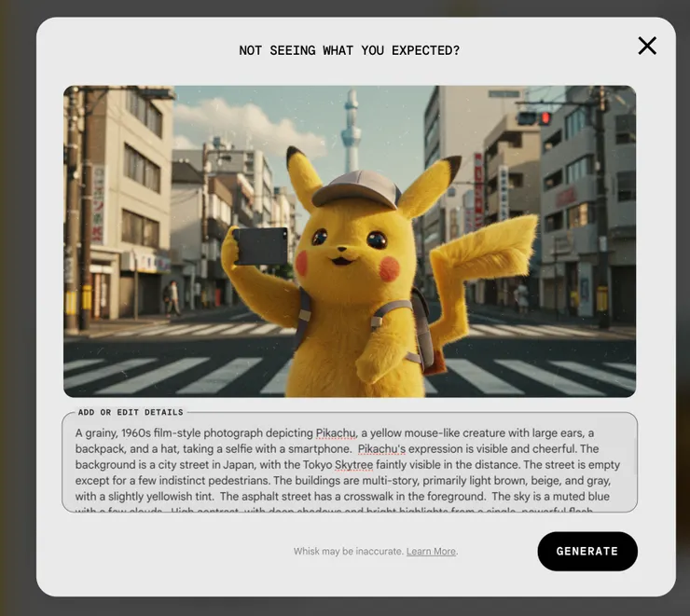Click the word "Skytree" in the prompt
The image size is (690, 616).
click(x=353, y=465)
